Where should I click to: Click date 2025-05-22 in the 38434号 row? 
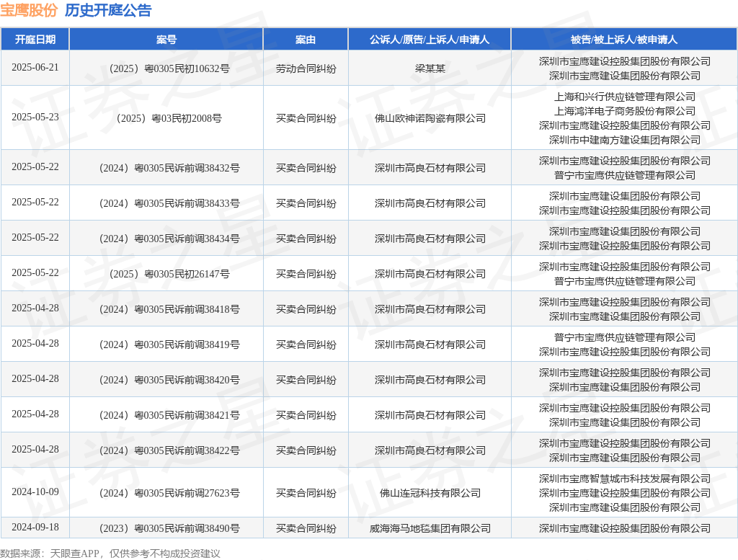click(x=35, y=237)
